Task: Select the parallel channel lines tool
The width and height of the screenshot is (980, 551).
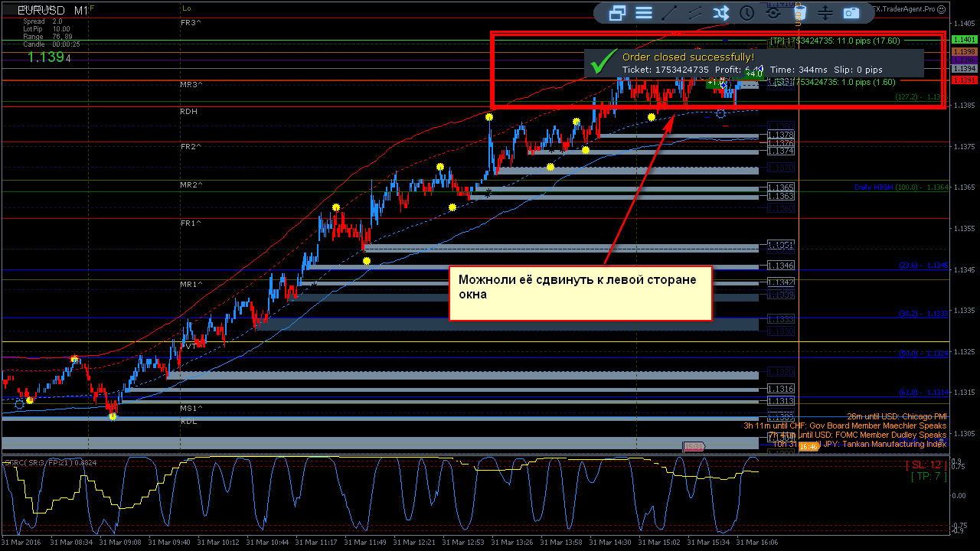Action: (x=695, y=12)
